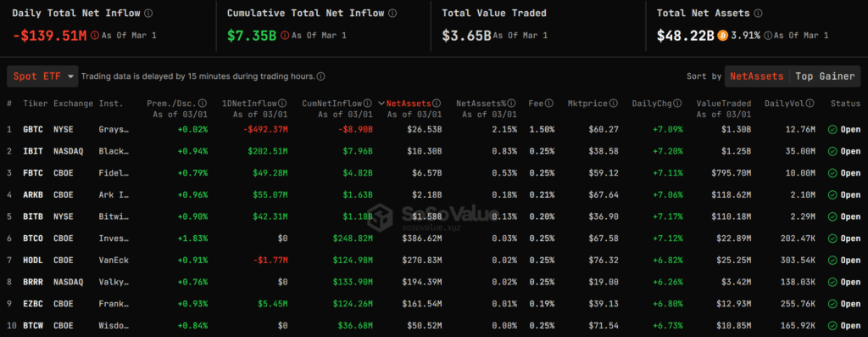Click info icon beside Fee column header
868x337 pixels.
pos(548,103)
